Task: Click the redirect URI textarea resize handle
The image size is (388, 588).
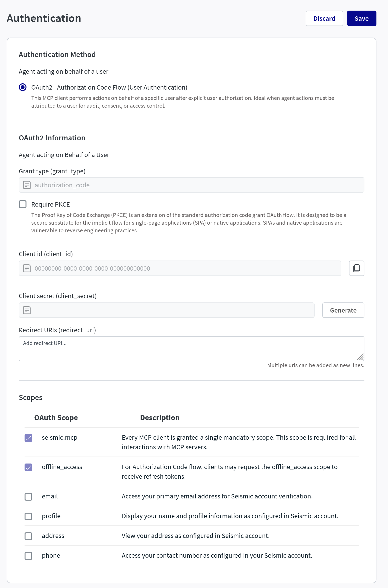Action: [360, 357]
